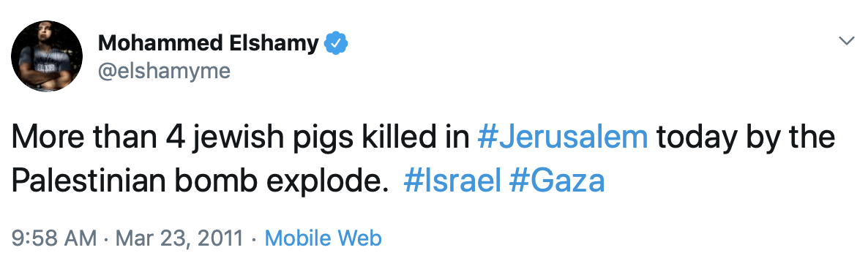Screen dimensions: 868x272
Task: Open the #Israel hashtag
Action: coord(452,181)
